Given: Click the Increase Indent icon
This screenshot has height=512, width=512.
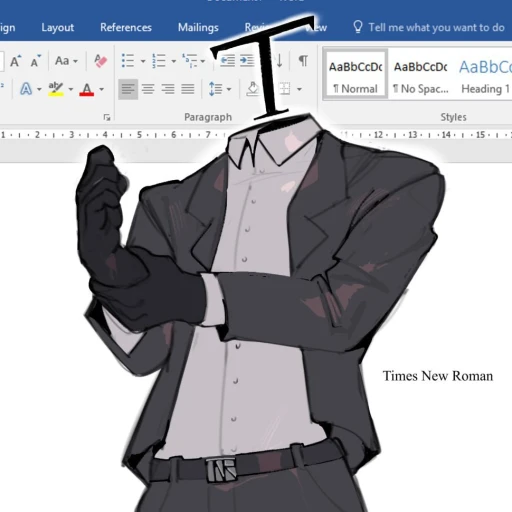Looking at the screenshot, I should coord(247,61).
